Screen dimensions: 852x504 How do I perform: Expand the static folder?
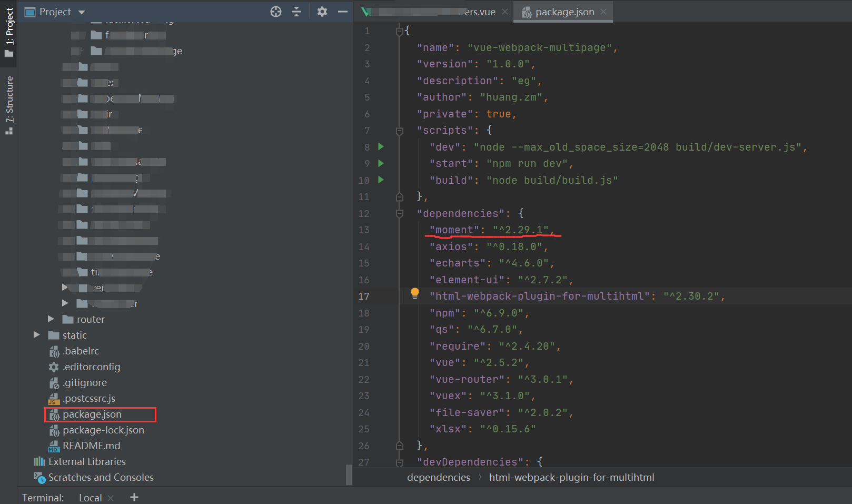(36, 334)
